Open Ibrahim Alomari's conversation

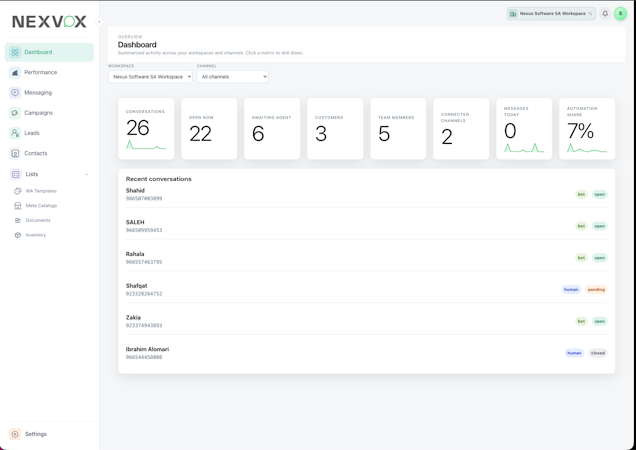pos(367,353)
